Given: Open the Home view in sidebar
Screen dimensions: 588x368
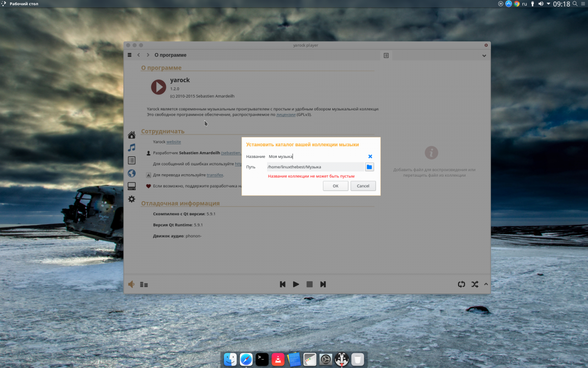Looking at the screenshot, I should (131, 135).
